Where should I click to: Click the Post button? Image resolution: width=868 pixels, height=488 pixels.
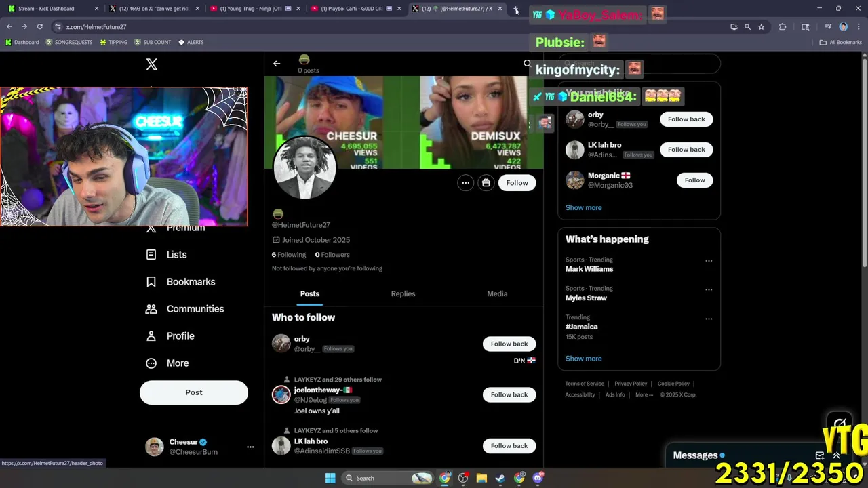pyautogui.click(x=194, y=392)
